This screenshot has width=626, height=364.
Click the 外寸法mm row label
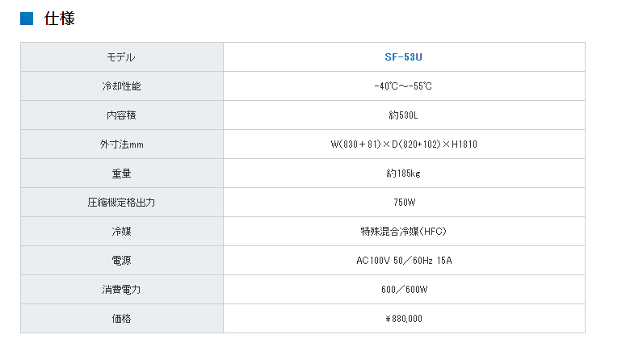[121, 144]
